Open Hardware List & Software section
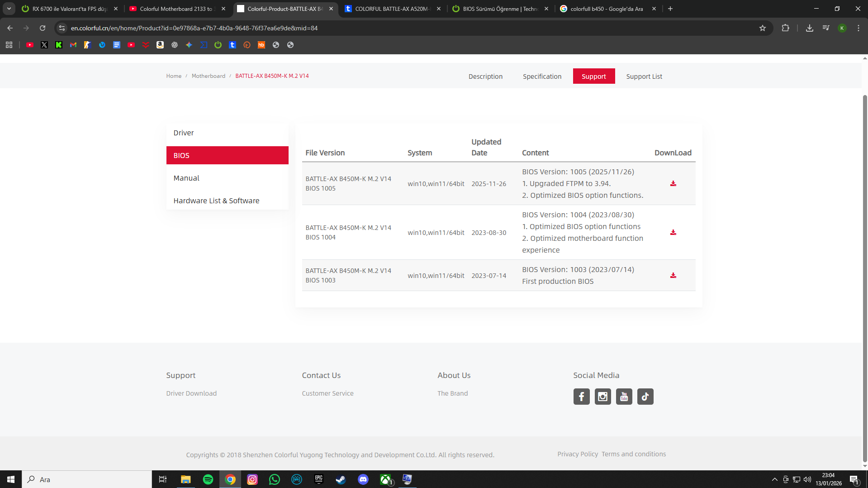The image size is (868, 488). point(228,201)
